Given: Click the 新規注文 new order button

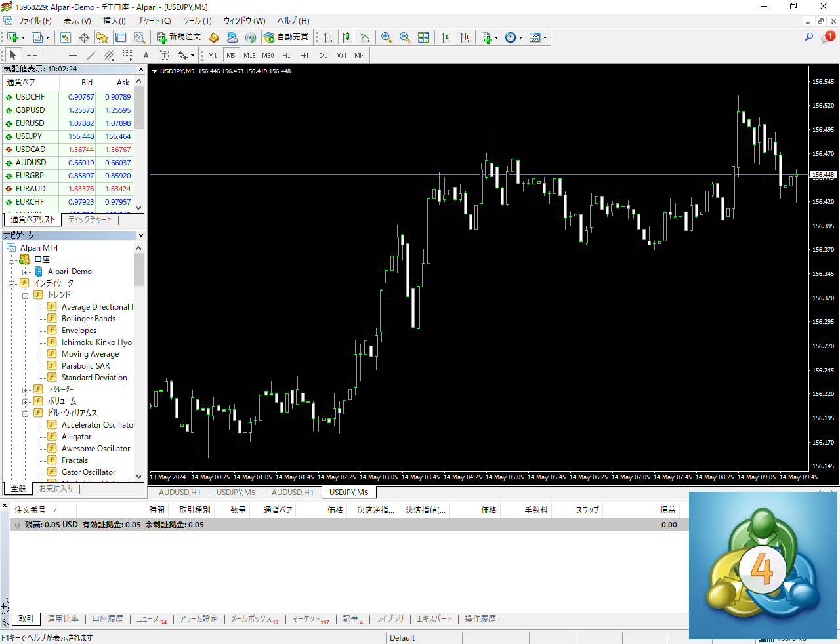Looking at the screenshot, I should pos(178,37).
